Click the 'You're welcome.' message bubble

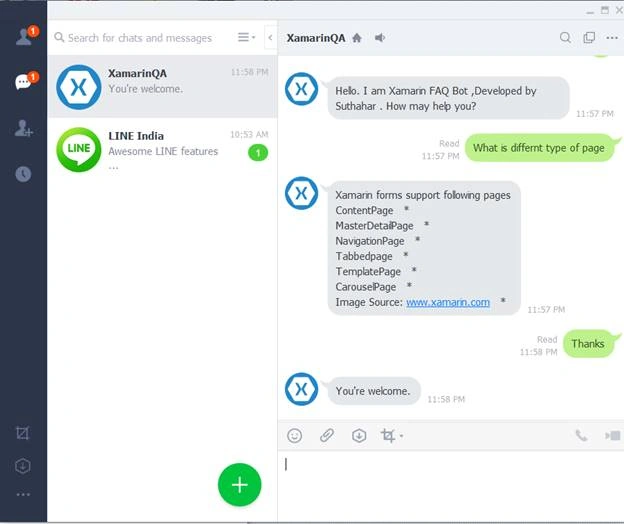[374, 391]
